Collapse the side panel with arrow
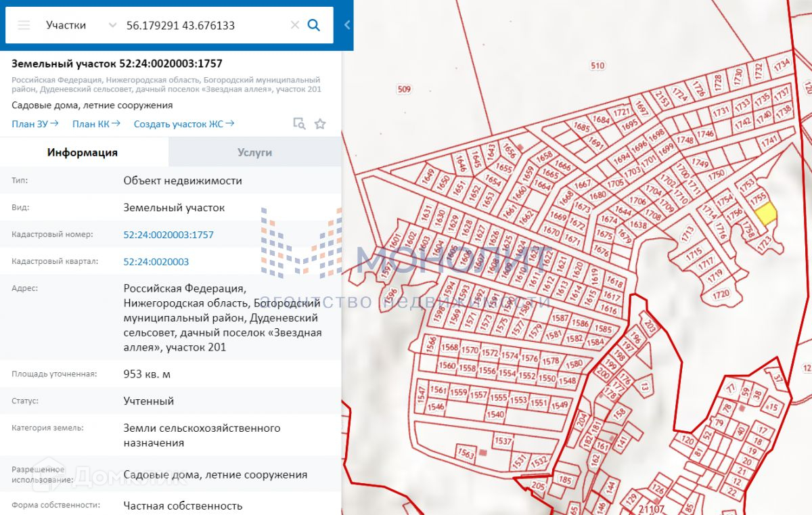Image resolution: width=812 pixels, height=515 pixels. coord(347,25)
